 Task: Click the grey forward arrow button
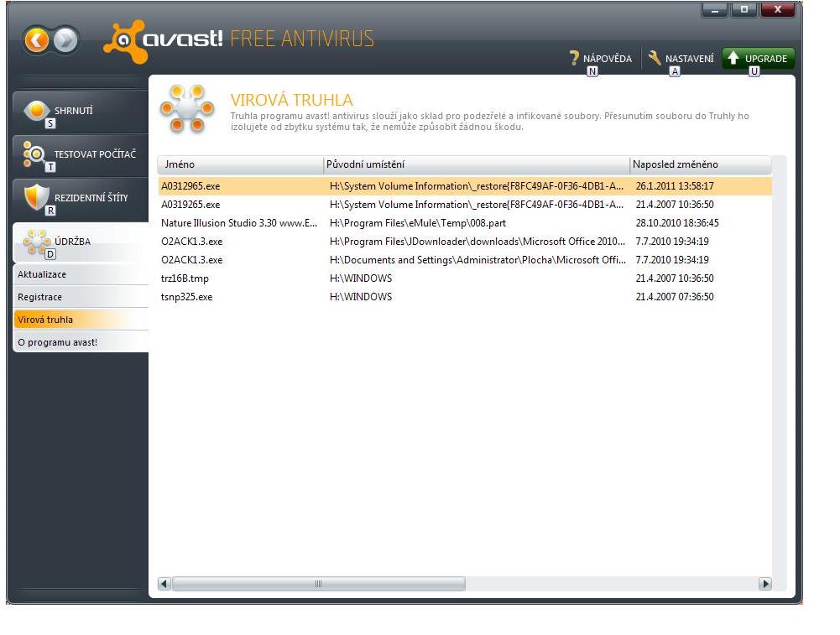[x=66, y=40]
